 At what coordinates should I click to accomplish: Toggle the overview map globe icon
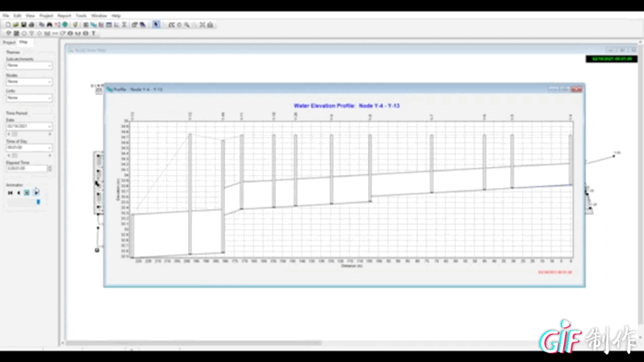click(x=65, y=25)
